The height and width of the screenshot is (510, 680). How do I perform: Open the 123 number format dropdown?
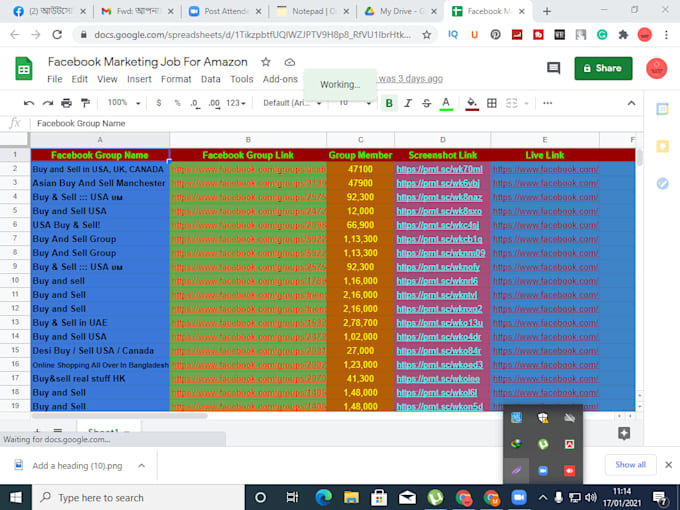tap(235, 103)
